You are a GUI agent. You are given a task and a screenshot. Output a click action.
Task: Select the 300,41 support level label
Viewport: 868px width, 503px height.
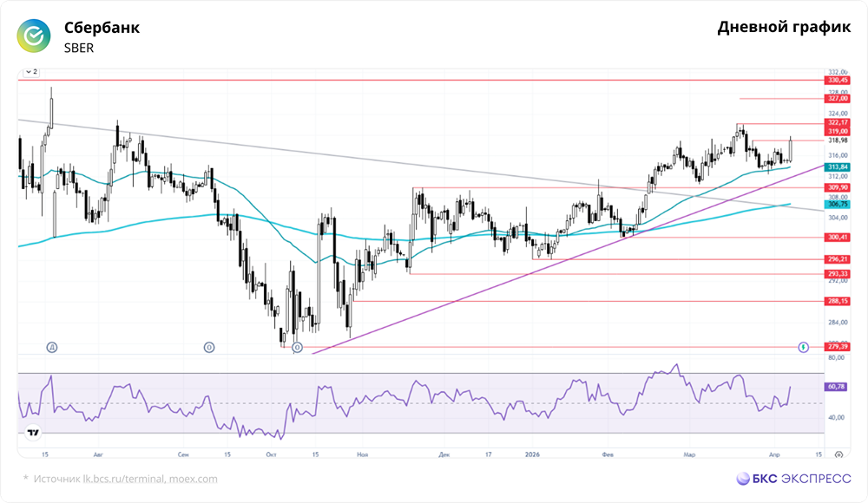click(838, 238)
